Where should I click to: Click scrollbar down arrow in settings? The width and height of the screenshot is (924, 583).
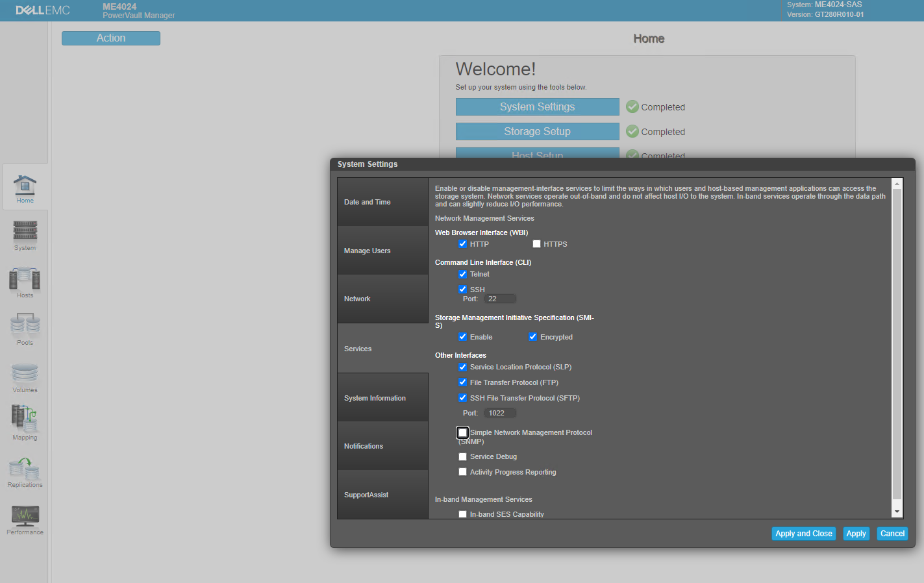pos(897,512)
